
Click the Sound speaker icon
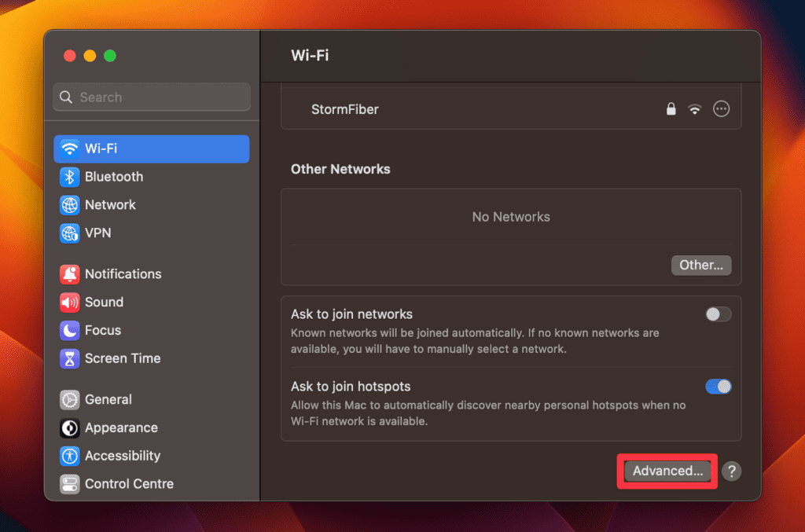tap(70, 303)
